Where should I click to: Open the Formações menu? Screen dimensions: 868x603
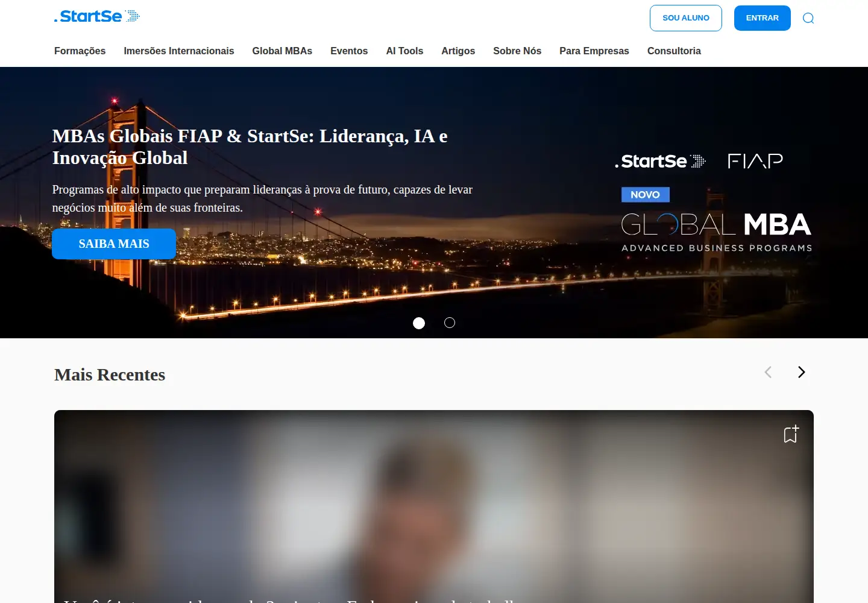tap(80, 51)
